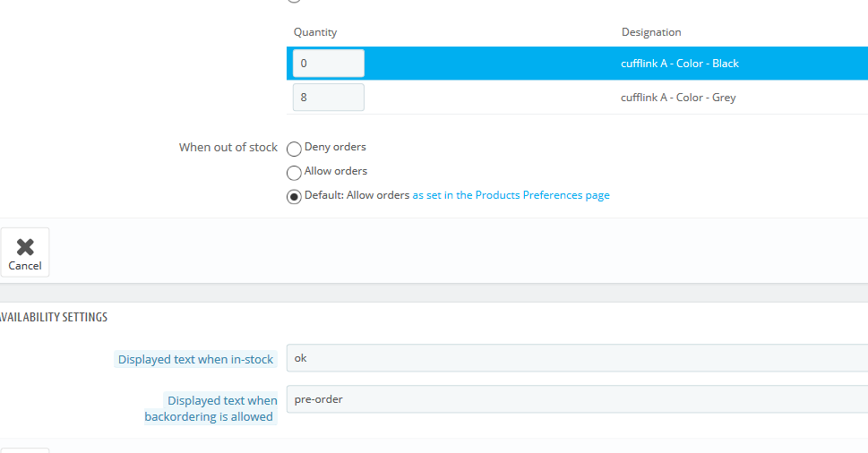Click the 'When out of stock' label
The height and width of the screenshot is (453, 868).
pos(228,147)
